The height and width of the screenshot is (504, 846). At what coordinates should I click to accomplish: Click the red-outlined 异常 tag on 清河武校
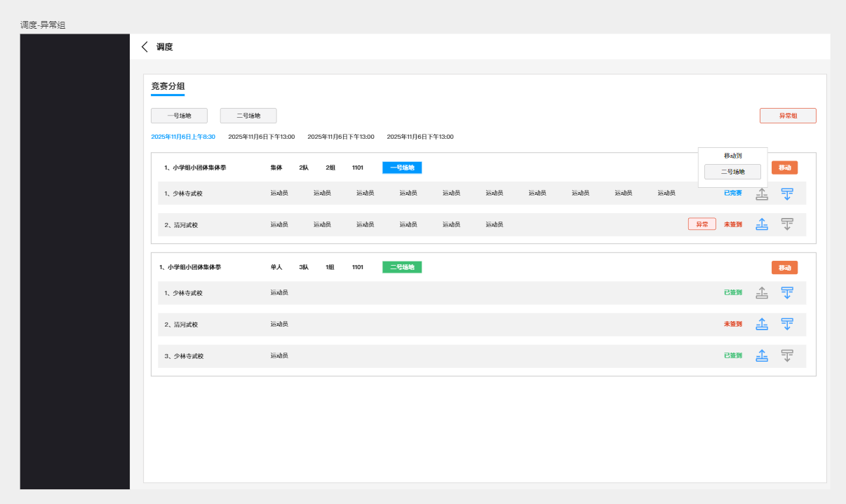pyautogui.click(x=701, y=224)
